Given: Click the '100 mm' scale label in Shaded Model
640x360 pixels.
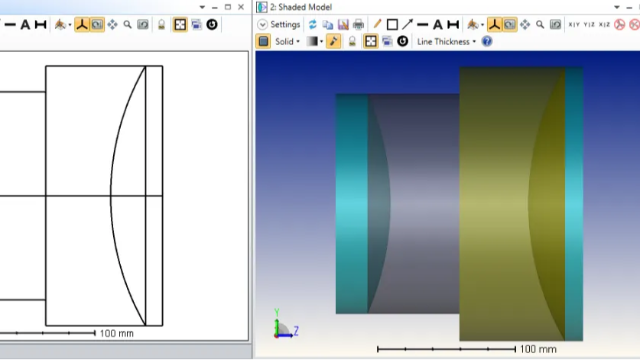Looking at the screenshot, I should click(538, 349).
